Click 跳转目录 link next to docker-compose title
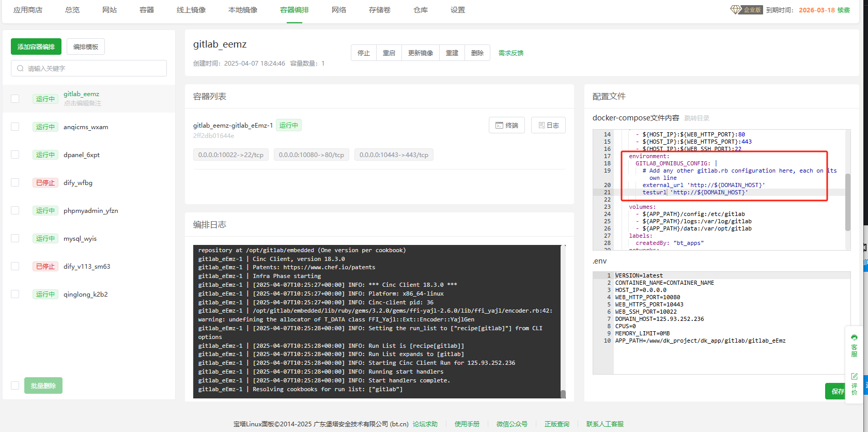 tap(697, 118)
